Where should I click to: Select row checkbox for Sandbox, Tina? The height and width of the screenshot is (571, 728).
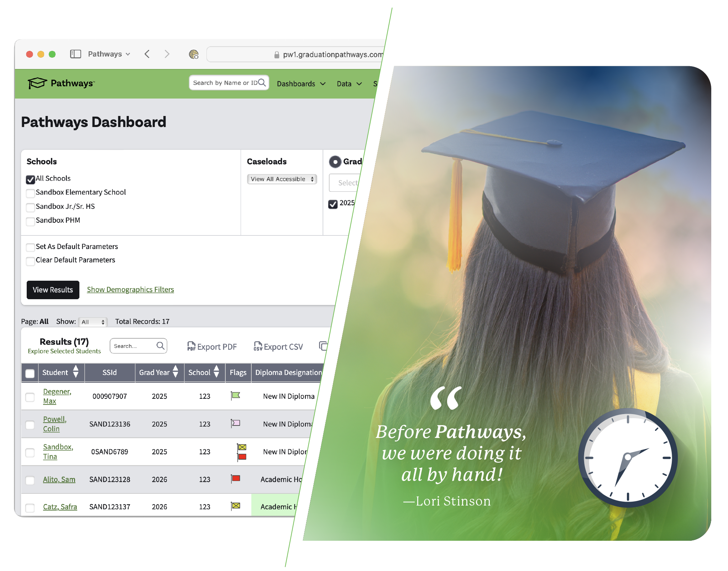point(30,453)
